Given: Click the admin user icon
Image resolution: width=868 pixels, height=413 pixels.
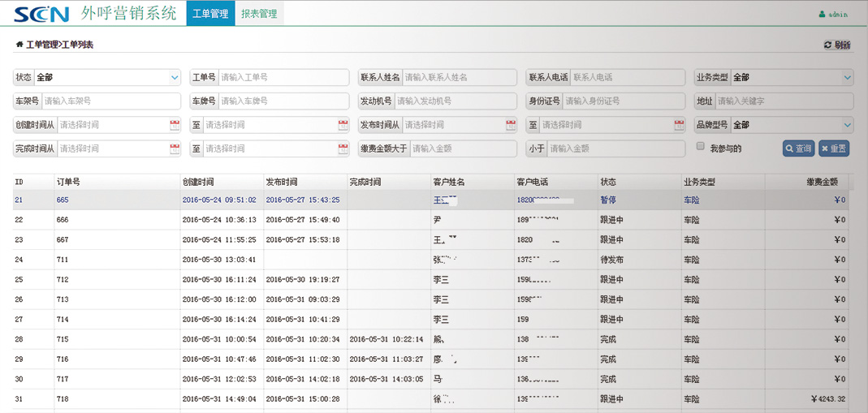Looking at the screenshot, I should click(822, 15).
